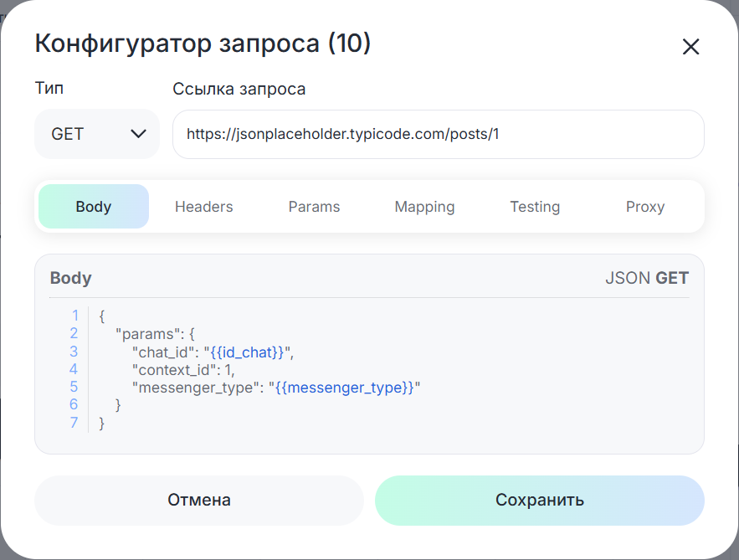The height and width of the screenshot is (560, 739).
Task: Open the Testing tab
Action: pos(535,207)
